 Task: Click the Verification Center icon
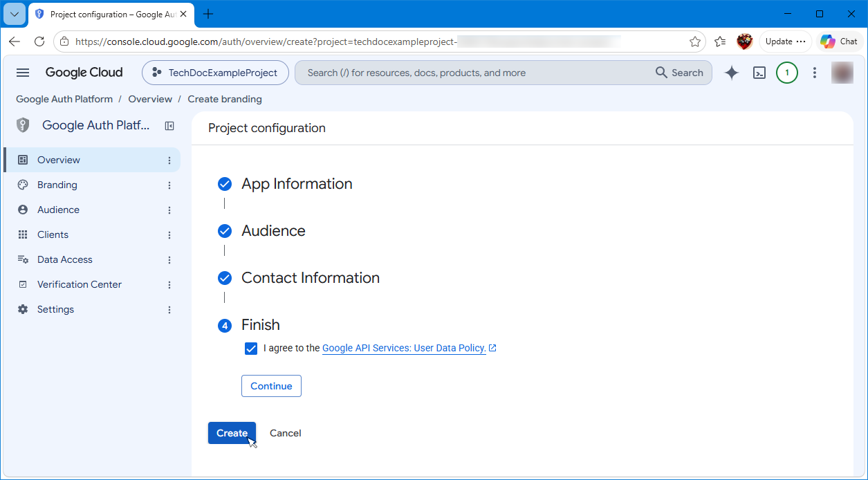23,284
